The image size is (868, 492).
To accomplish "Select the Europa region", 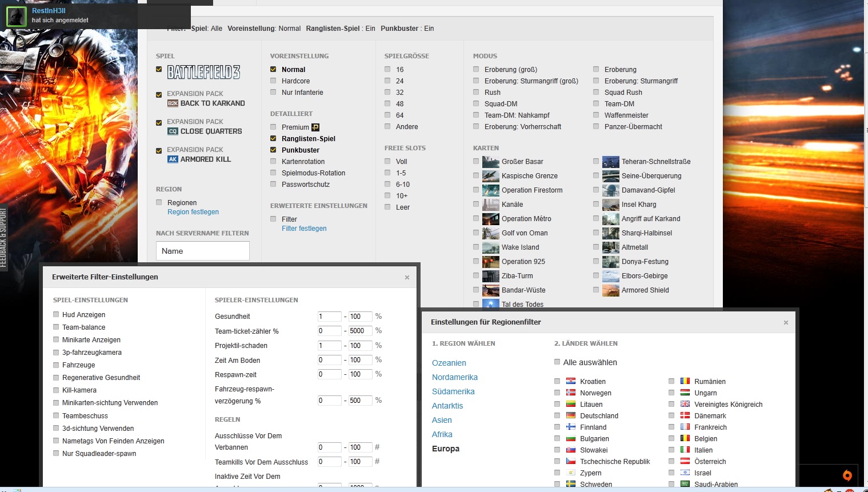I will click(446, 449).
